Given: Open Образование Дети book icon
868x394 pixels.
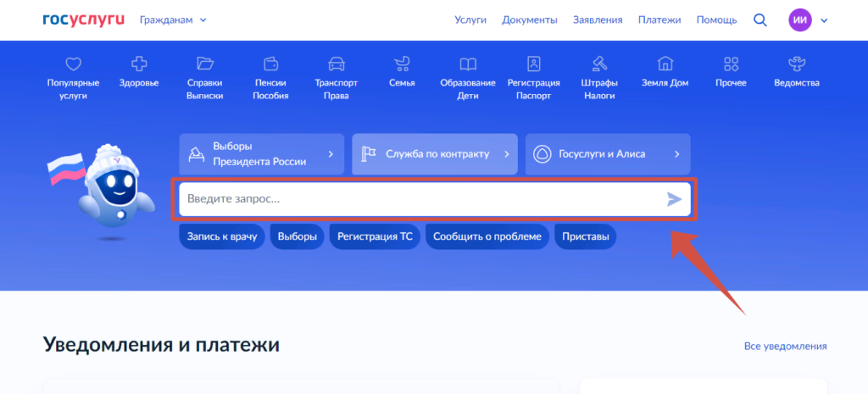Looking at the screenshot, I should point(468,64).
